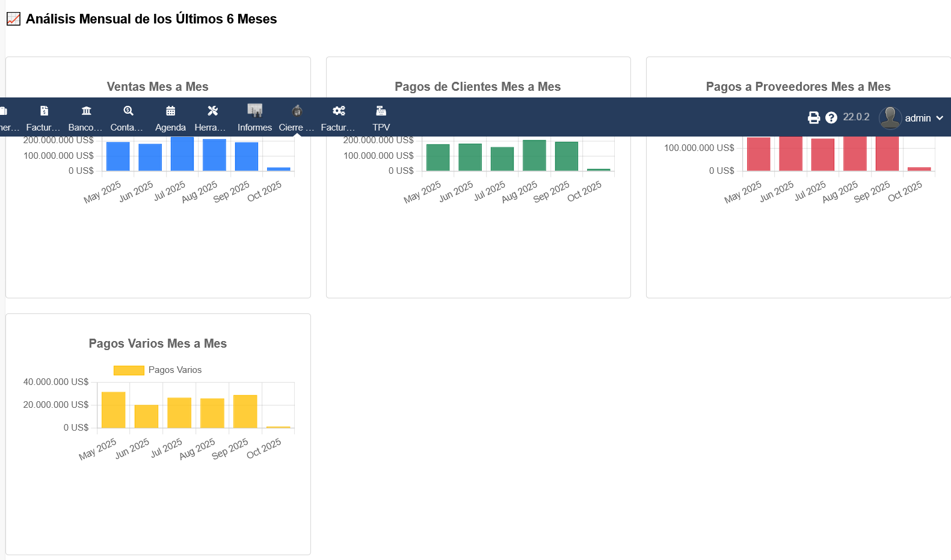Open the help question mark icon
The height and width of the screenshot is (560, 951).
point(831,118)
